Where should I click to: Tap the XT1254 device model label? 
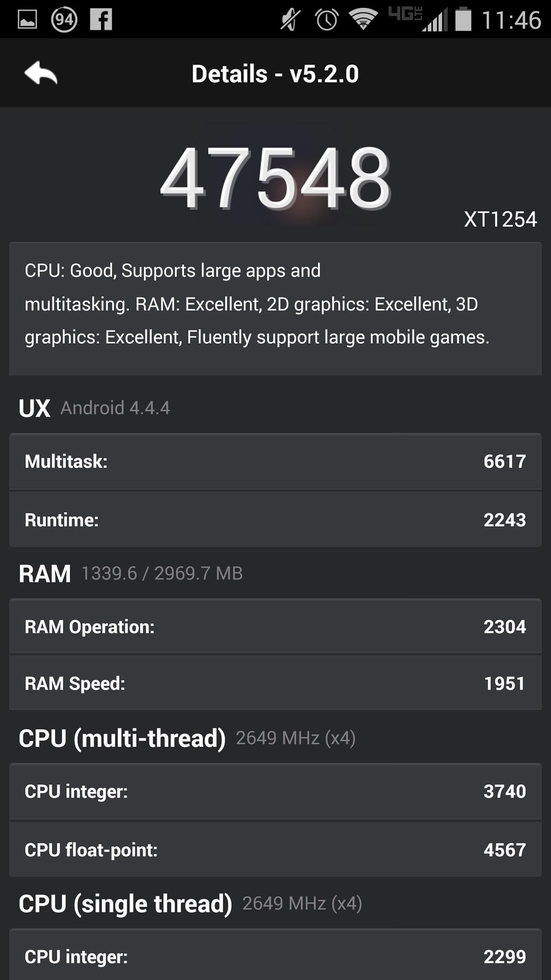click(x=500, y=220)
